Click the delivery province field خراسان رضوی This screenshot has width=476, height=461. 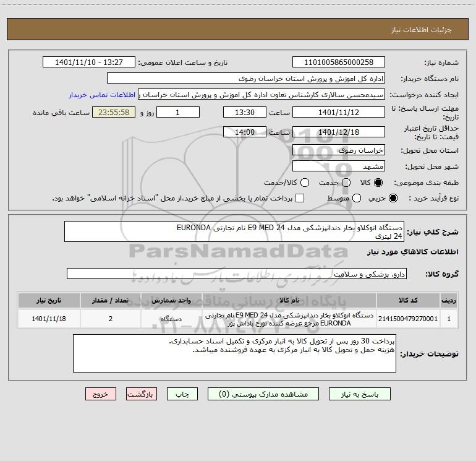coord(339,150)
